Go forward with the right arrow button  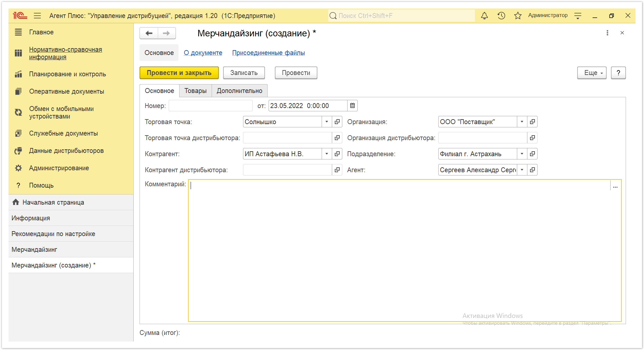coord(167,33)
